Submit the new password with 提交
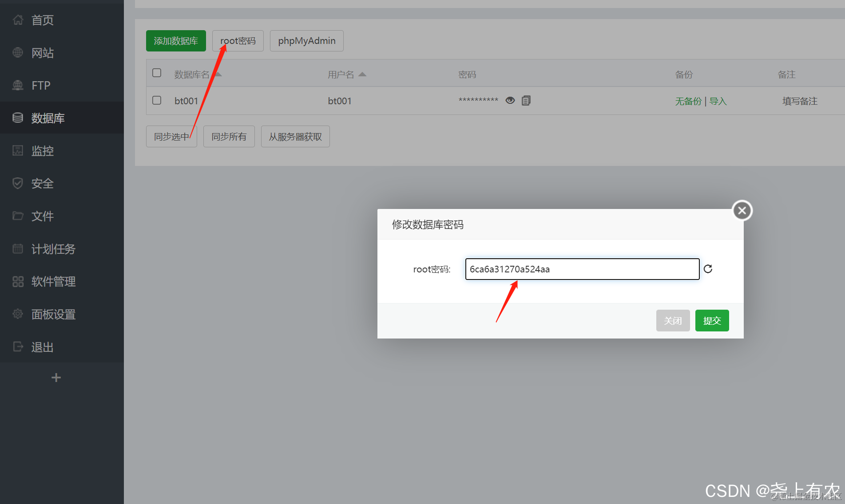 (712, 320)
